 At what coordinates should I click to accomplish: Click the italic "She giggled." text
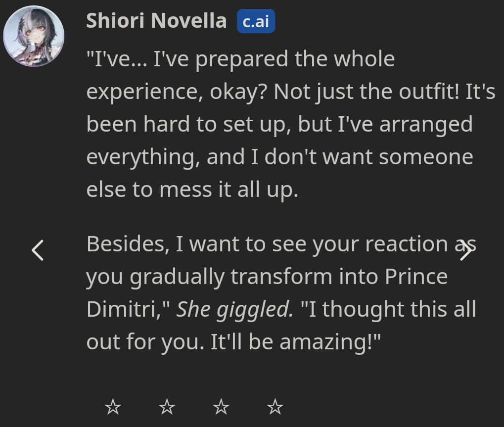[x=235, y=309]
